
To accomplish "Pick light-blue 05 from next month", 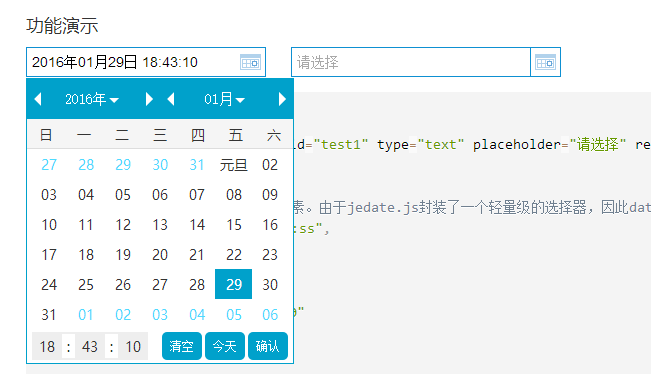I will point(234,314).
